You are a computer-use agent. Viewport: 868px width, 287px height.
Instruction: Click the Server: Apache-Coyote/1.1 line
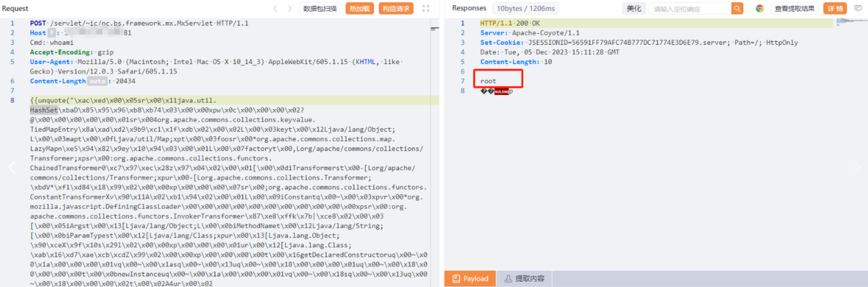tap(530, 33)
